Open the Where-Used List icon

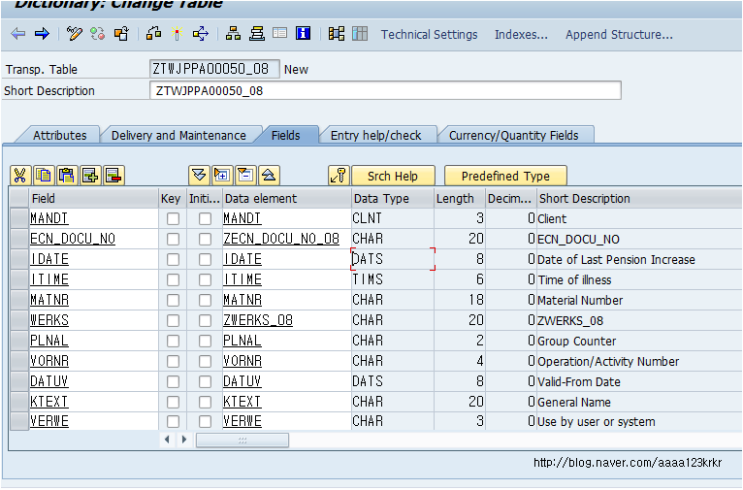[x=200, y=34]
